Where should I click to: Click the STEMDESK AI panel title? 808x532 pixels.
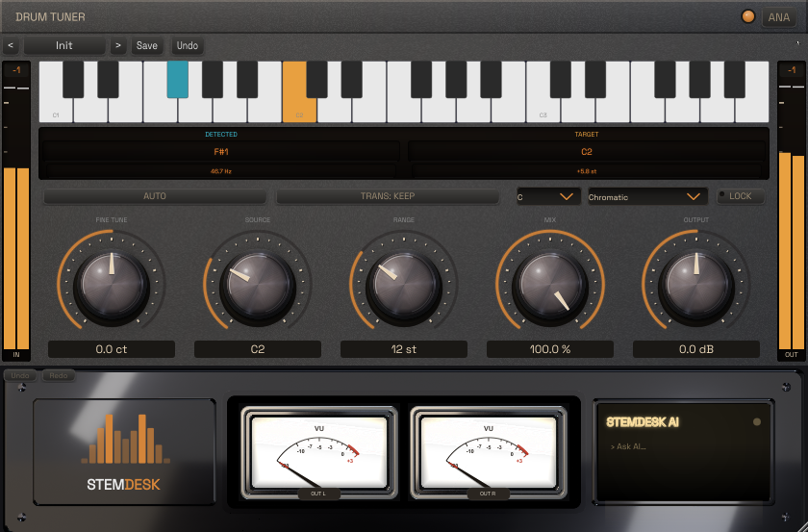643,422
